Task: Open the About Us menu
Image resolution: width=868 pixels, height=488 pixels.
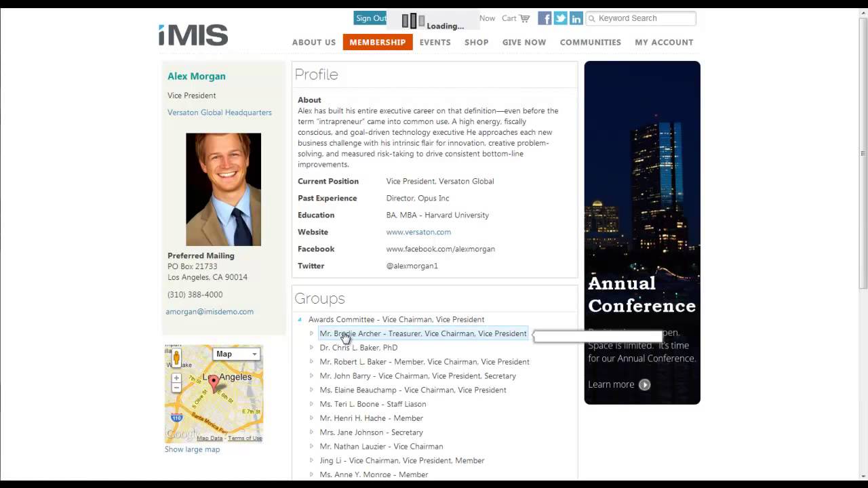Action: [x=314, y=42]
